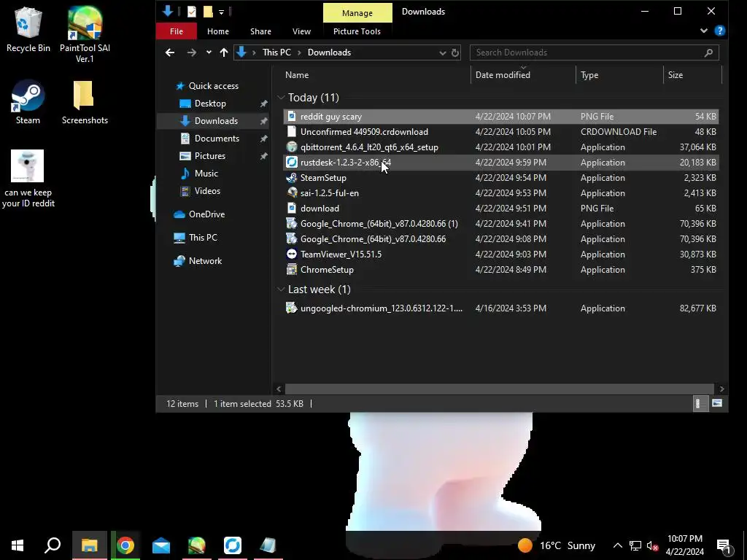This screenshot has height=560, width=747.
Task: Open the Screenshots desktop folder
Action: click(x=85, y=102)
